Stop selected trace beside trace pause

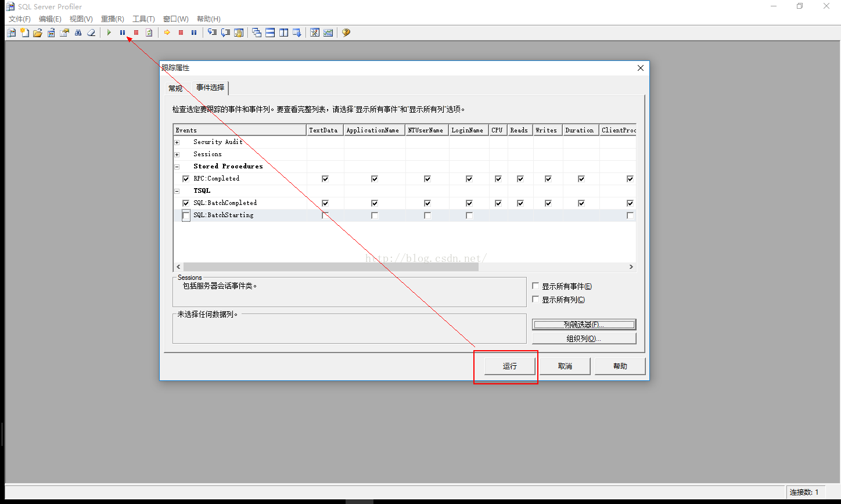click(136, 33)
